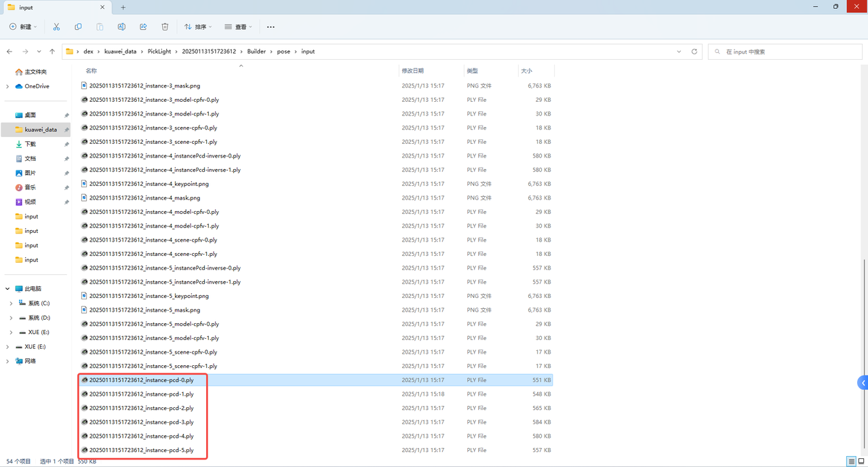Click the Cut scissors icon in toolbar
This screenshot has height=467, width=868.
point(56,27)
